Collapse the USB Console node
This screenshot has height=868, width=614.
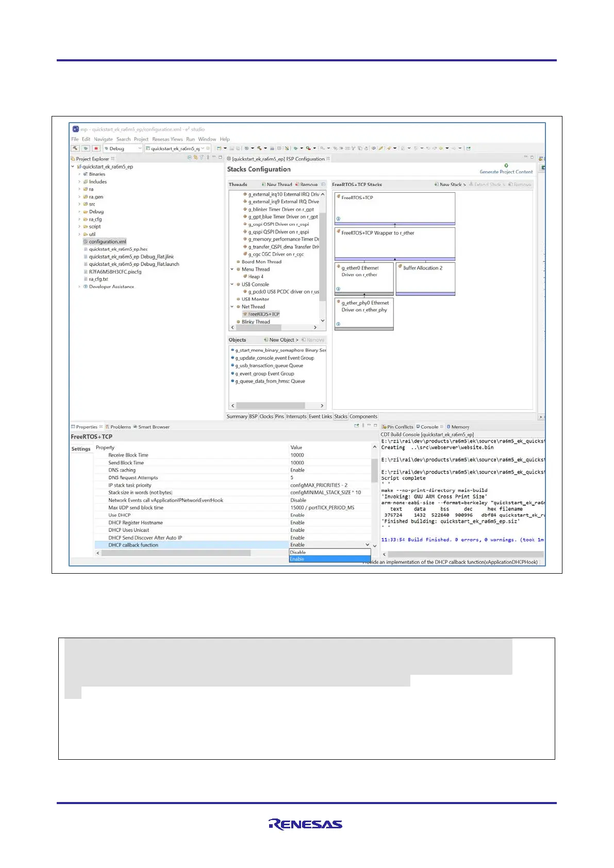(x=232, y=285)
